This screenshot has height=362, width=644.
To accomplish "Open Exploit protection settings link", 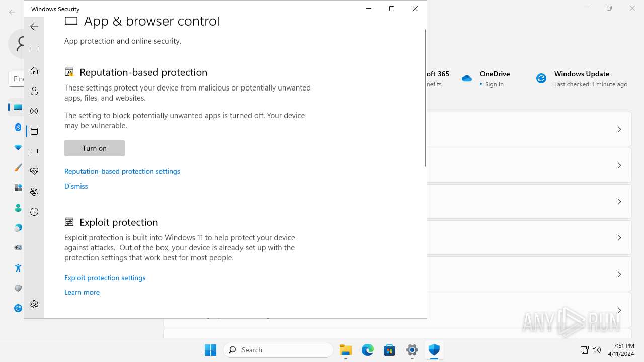I will (x=105, y=278).
